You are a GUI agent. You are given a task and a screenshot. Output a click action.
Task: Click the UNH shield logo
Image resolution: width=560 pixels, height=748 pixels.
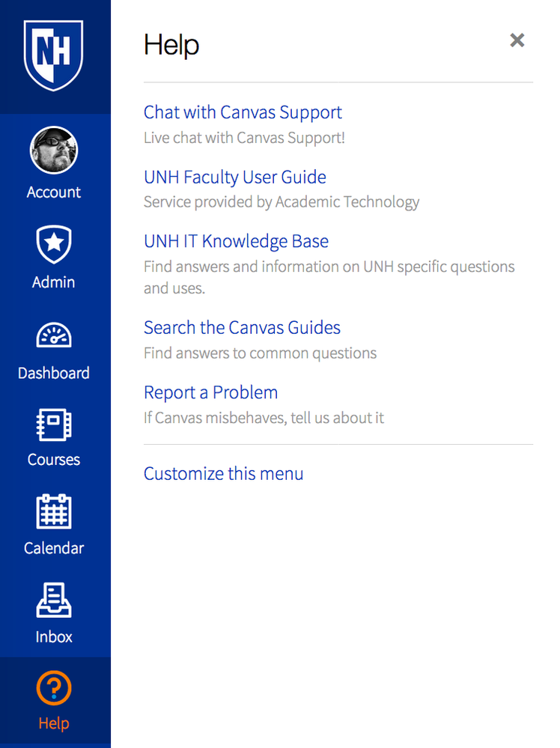53,55
